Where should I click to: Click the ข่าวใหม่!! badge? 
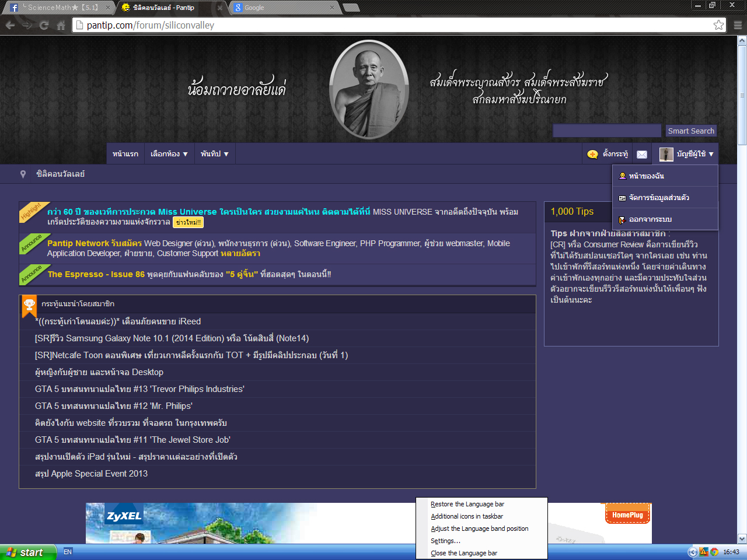tap(189, 222)
